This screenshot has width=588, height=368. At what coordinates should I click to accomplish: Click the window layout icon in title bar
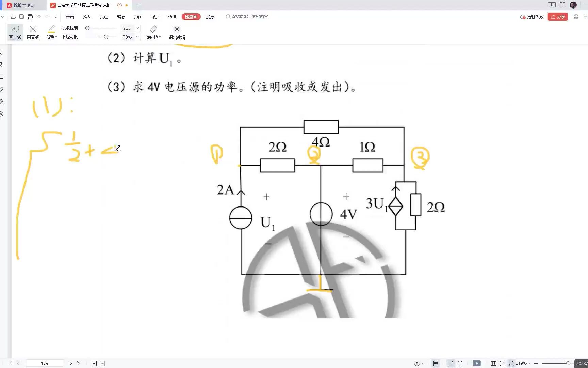pos(552,5)
